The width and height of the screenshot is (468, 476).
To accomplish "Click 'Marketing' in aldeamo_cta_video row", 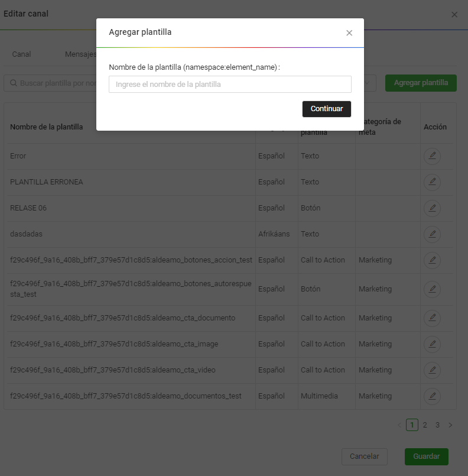I will pos(375,370).
